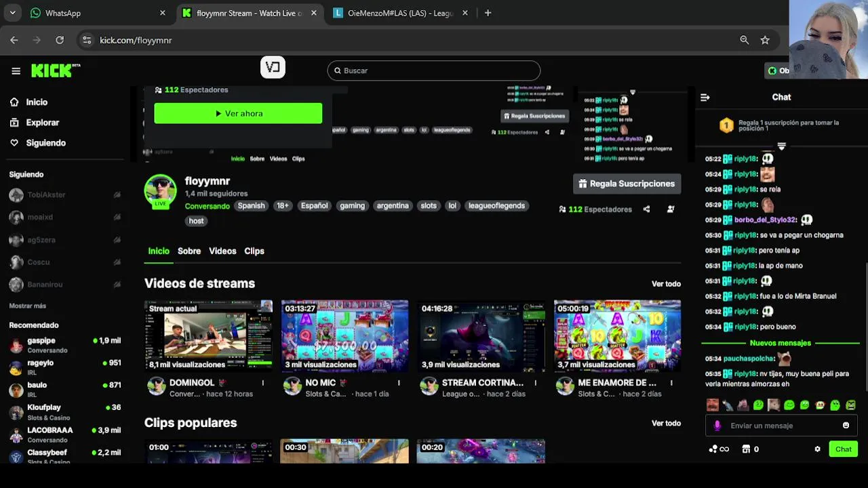Image resolution: width=868 pixels, height=488 pixels.
Task: Click the Spanish tag chip
Action: coord(251,206)
